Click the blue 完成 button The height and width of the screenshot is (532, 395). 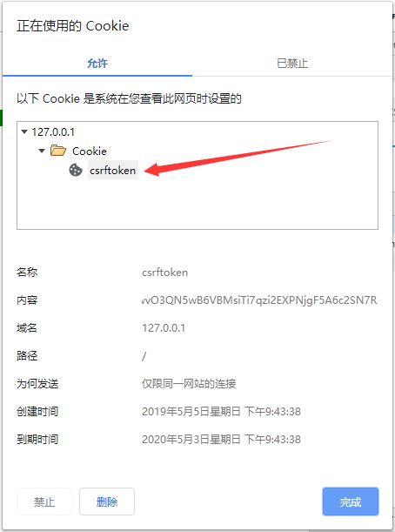(x=351, y=502)
